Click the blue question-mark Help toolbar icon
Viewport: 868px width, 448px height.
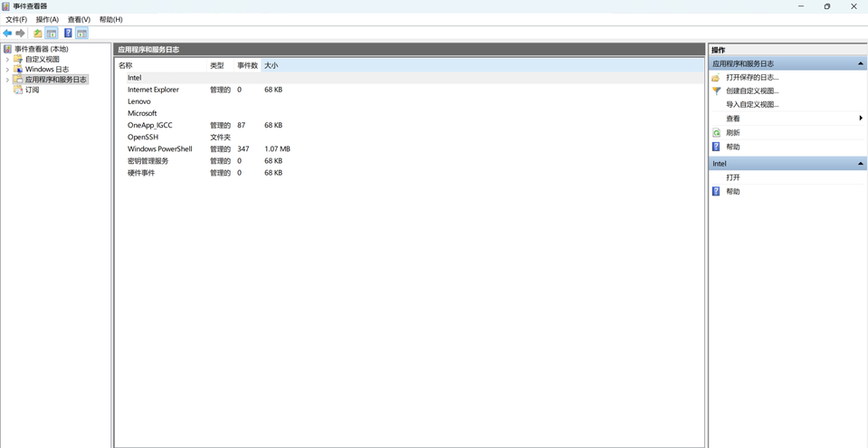click(68, 33)
